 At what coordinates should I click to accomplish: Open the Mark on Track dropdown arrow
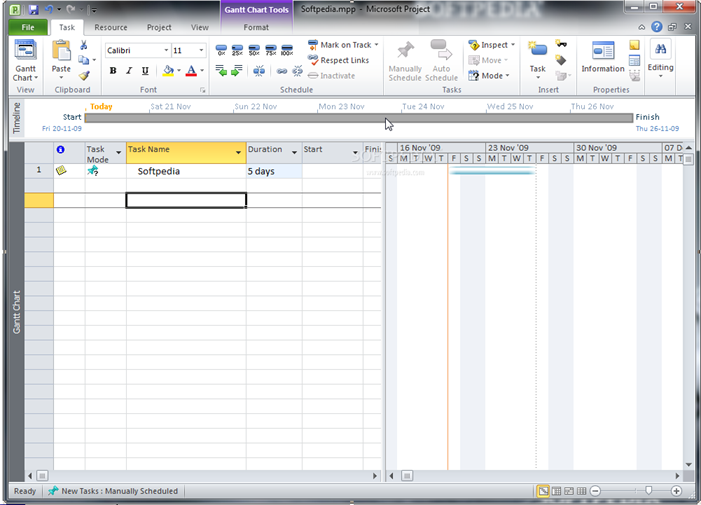pos(377,45)
